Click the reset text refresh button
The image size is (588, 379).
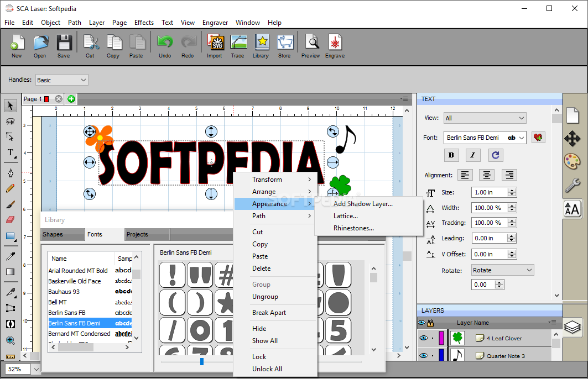point(496,155)
